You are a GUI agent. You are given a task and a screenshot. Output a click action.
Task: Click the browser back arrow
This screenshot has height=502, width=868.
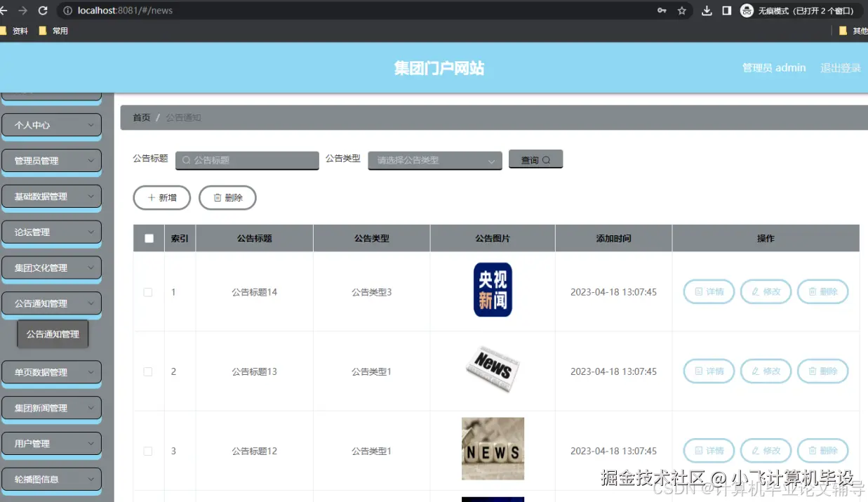[x=3, y=11]
